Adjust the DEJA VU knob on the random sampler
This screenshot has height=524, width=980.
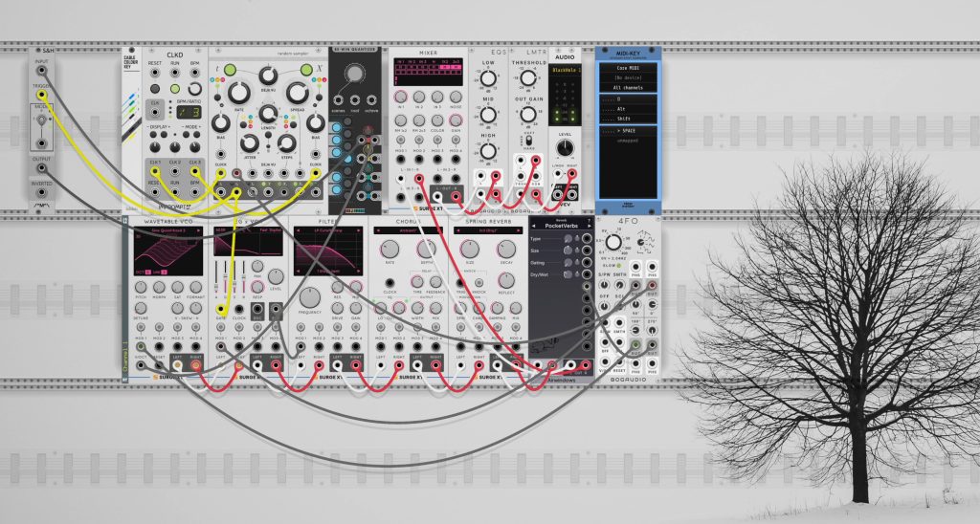tap(268, 75)
